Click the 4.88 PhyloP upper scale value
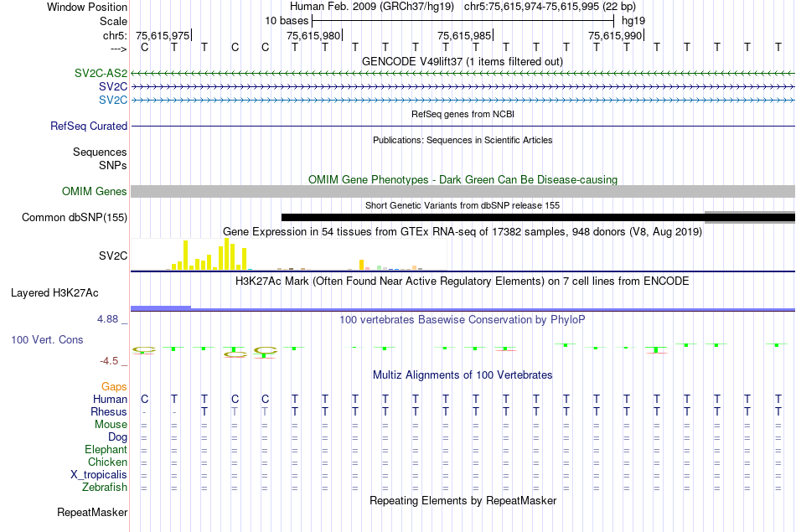The height and width of the screenshot is (532, 796). pos(107,319)
